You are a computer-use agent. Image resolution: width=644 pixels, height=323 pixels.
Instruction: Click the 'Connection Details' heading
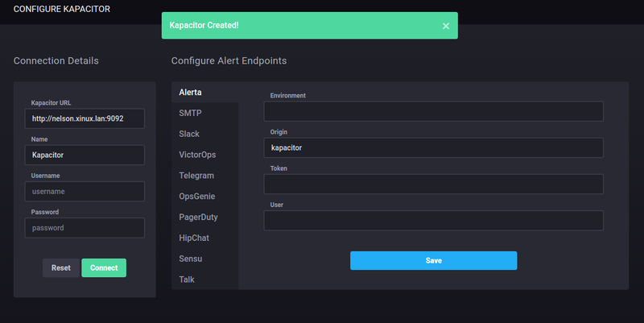pos(56,61)
